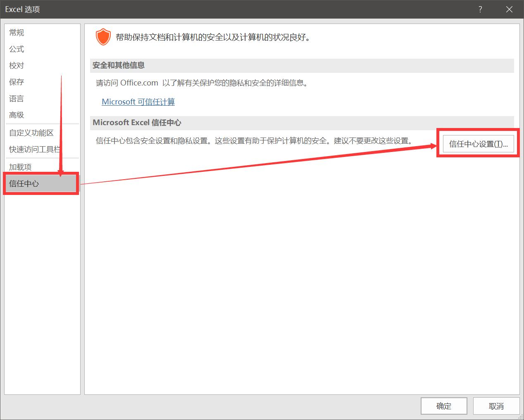Click the orange shield security icon
Image resolution: width=524 pixels, height=420 pixels.
(102, 37)
